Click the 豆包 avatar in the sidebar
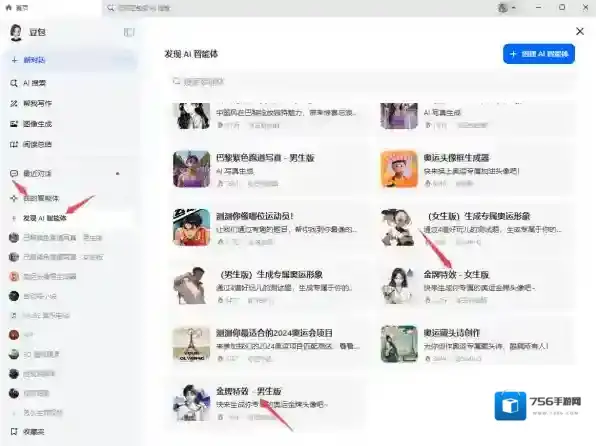 16,32
